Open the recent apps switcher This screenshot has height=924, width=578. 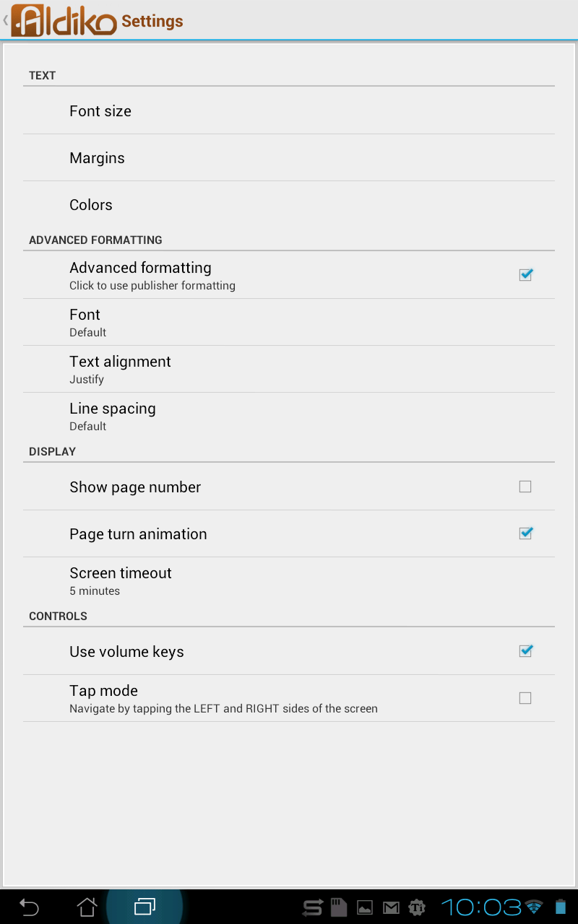pyautogui.click(x=144, y=907)
